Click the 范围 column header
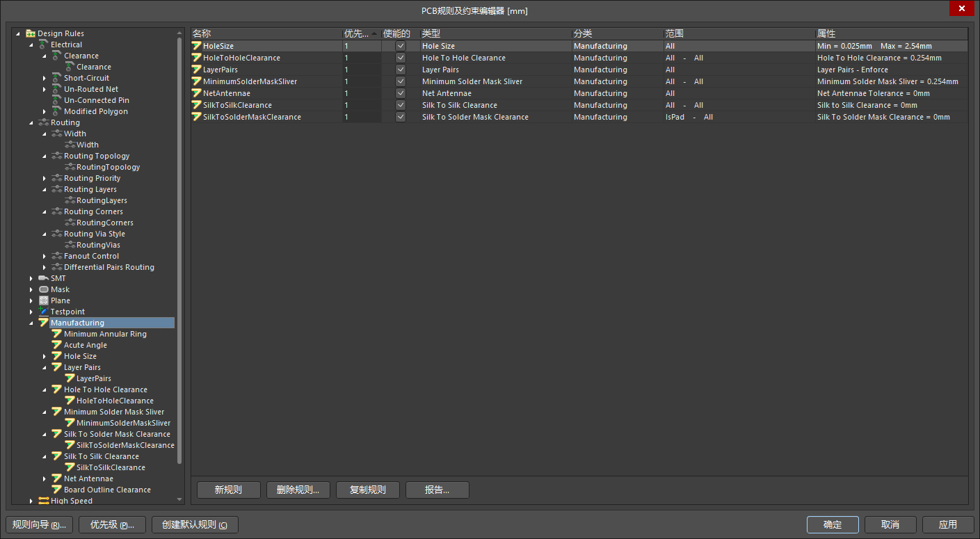980x539 pixels. pyautogui.click(x=739, y=33)
